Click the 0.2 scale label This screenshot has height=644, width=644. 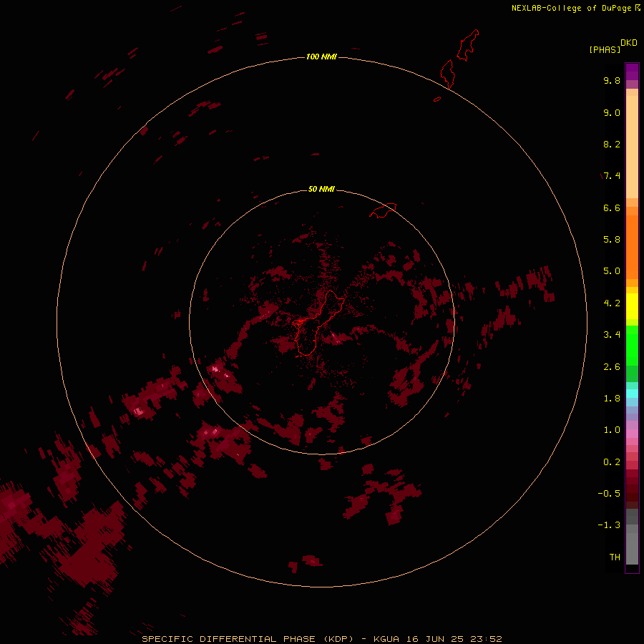point(612,462)
